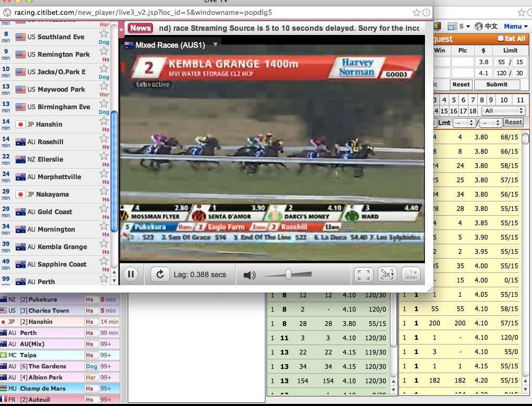Star the US Maywood Park entry
Screen dimensions: 532x406
tap(104, 86)
